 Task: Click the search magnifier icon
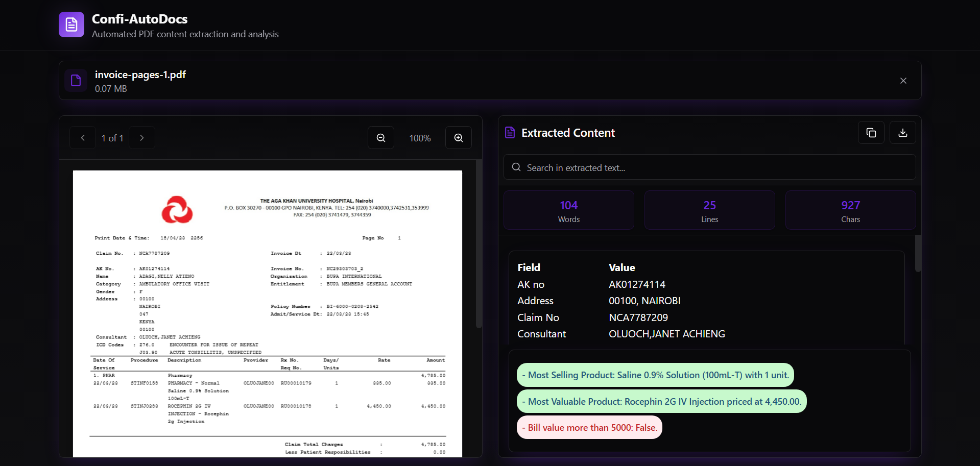516,167
